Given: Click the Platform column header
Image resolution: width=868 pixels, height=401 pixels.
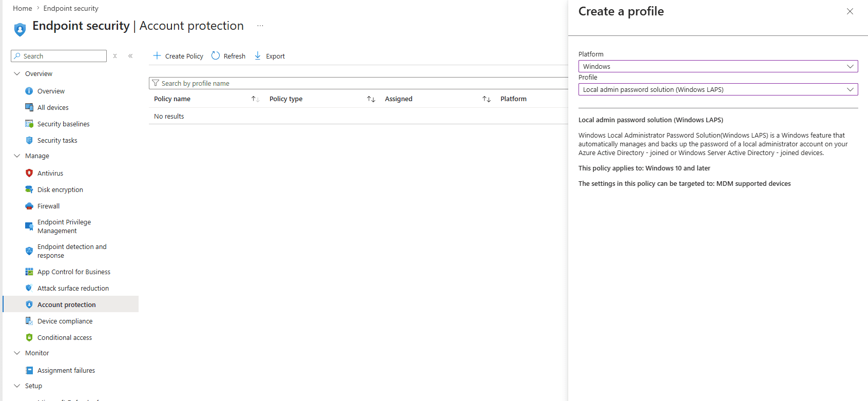Looking at the screenshot, I should pos(513,99).
